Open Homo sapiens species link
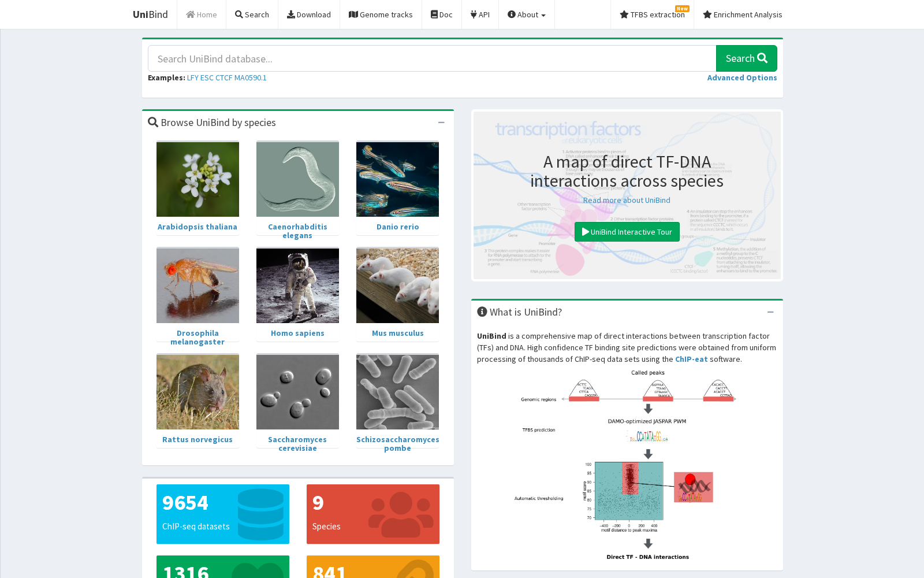This screenshot has width=924, height=578. pyautogui.click(x=297, y=333)
